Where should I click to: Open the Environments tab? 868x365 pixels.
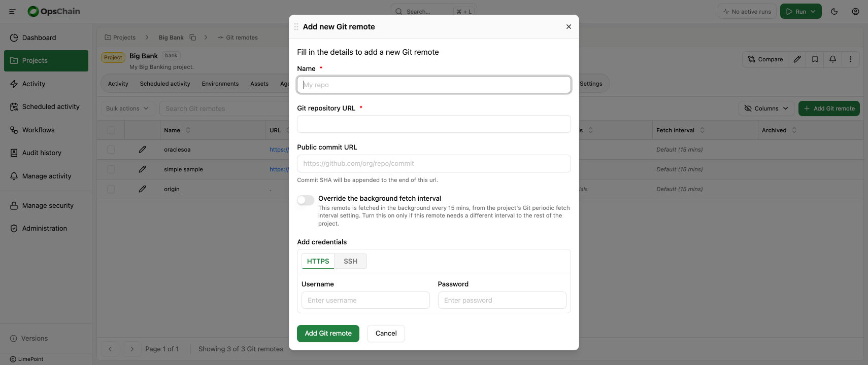tap(220, 84)
